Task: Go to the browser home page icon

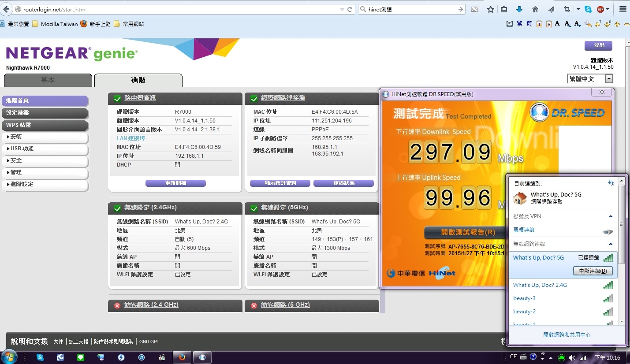Action: (535, 9)
